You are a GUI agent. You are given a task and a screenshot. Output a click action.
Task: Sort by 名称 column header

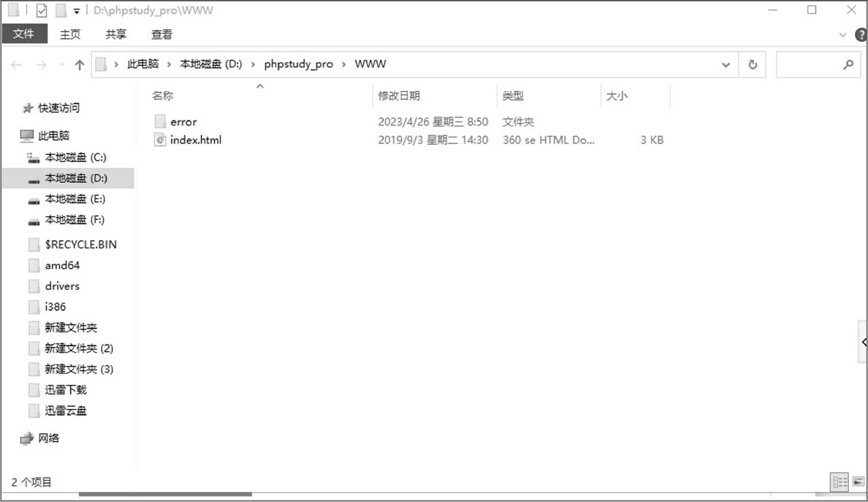163,96
